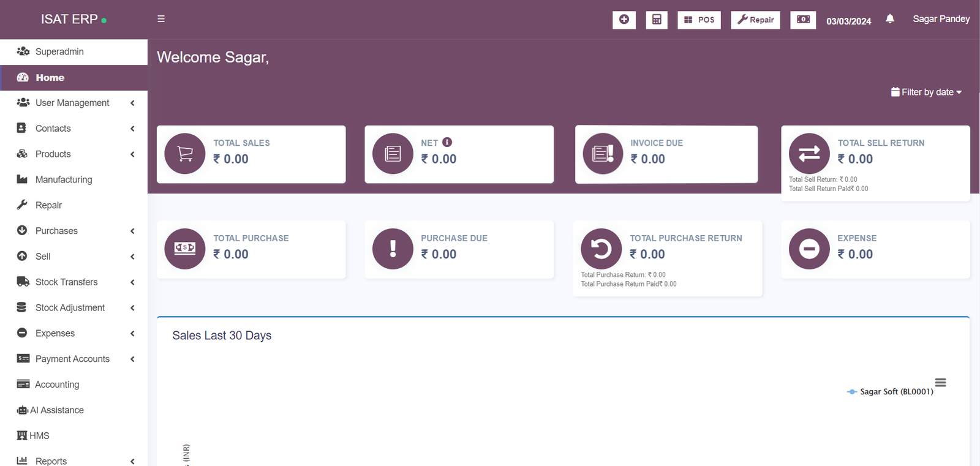Click the Net info icon
980x466 pixels.
click(447, 142)
